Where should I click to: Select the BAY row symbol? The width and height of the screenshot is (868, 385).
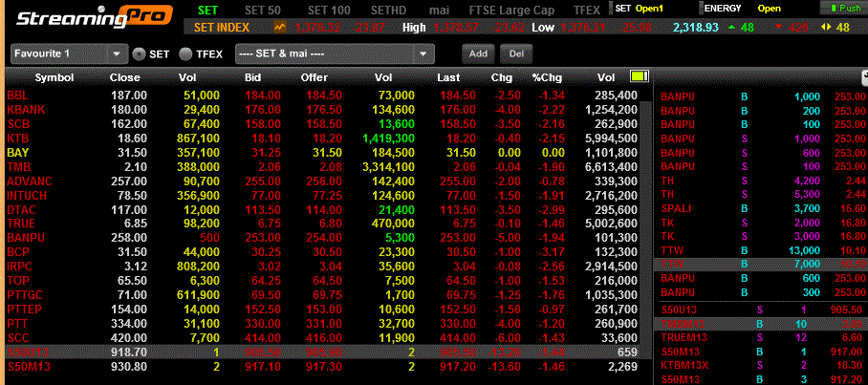[x=18, y=153]
